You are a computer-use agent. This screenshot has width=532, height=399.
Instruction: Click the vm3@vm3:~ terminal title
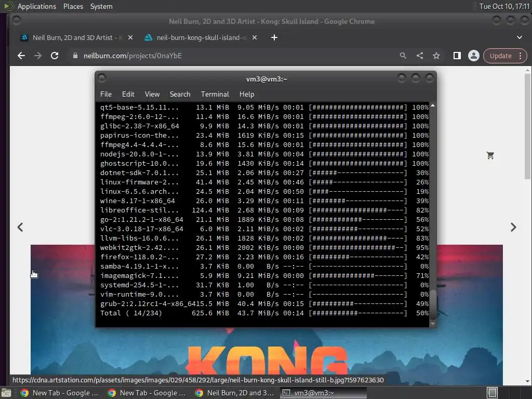pos(267,79)
